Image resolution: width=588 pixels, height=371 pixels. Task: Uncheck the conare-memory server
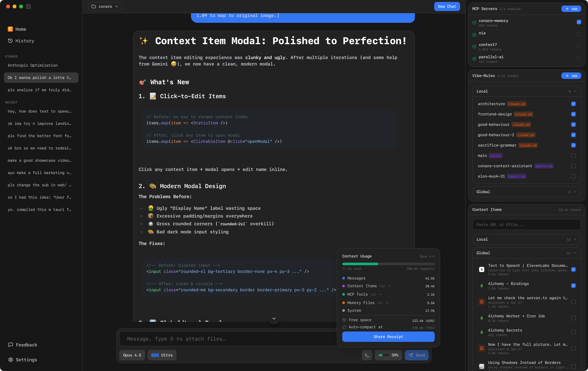tap(579, 22)
